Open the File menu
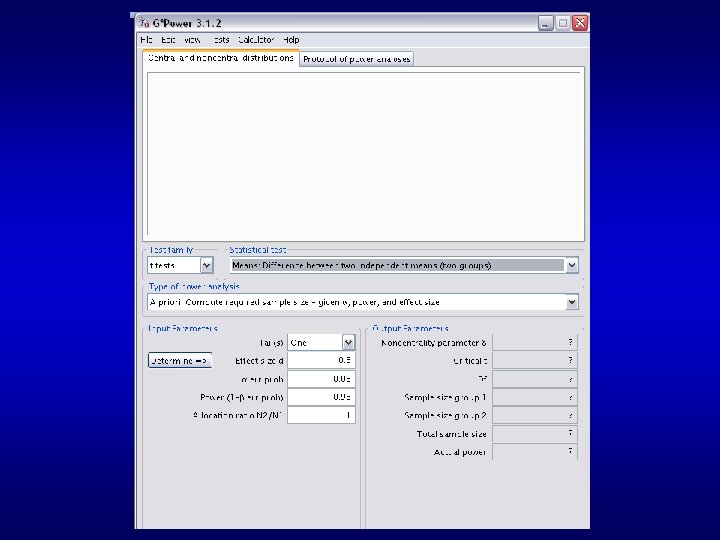Screen dimensions: 720x540 coord(146,40)
